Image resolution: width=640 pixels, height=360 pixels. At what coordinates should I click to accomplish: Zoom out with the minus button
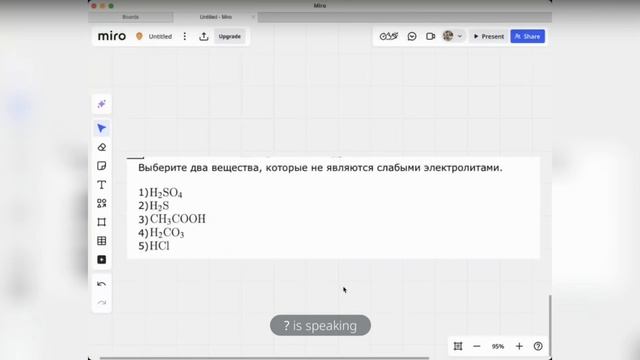coord(476,346)
